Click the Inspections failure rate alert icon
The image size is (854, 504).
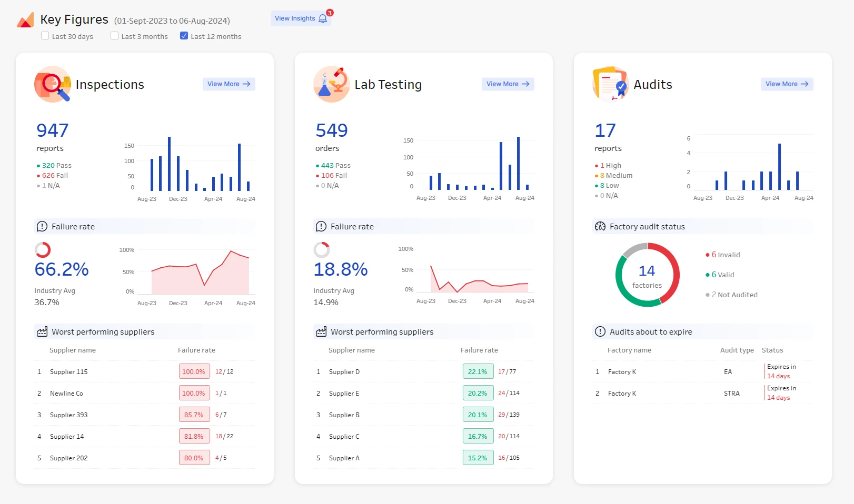[x=42, y=227]
